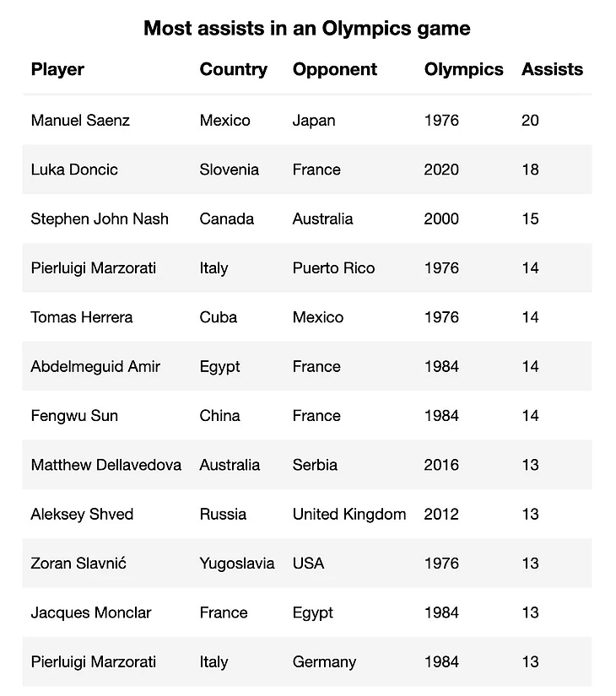Image resolution: width=616 pixels, height=696 pixels.
Task: Select the Puerto Rico opponent cell
Action: click(333, 268)
